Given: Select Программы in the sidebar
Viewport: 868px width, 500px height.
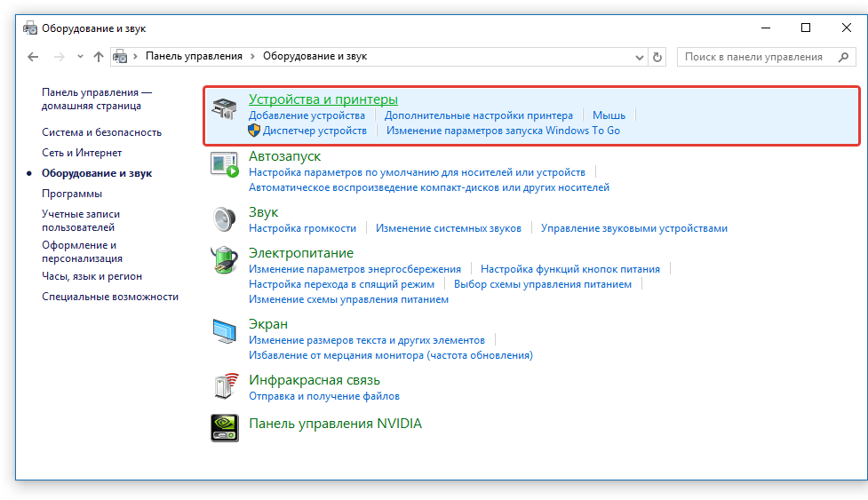Looking at the screenshot, I should coord(72,194).
